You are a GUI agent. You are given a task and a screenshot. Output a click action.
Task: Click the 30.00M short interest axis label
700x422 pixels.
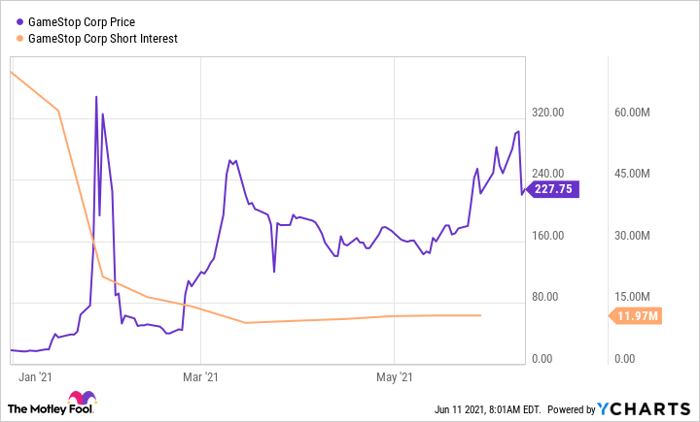633,236
